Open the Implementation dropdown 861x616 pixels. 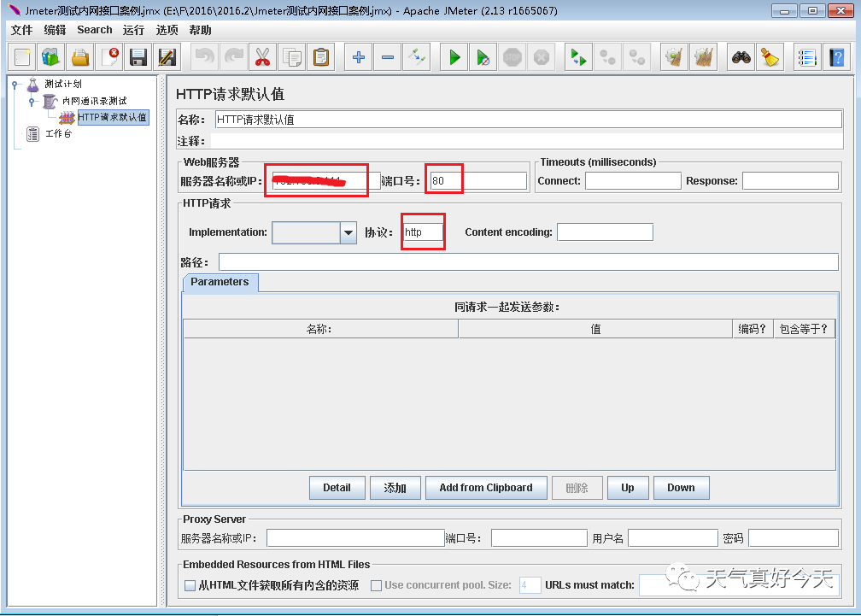348,232
